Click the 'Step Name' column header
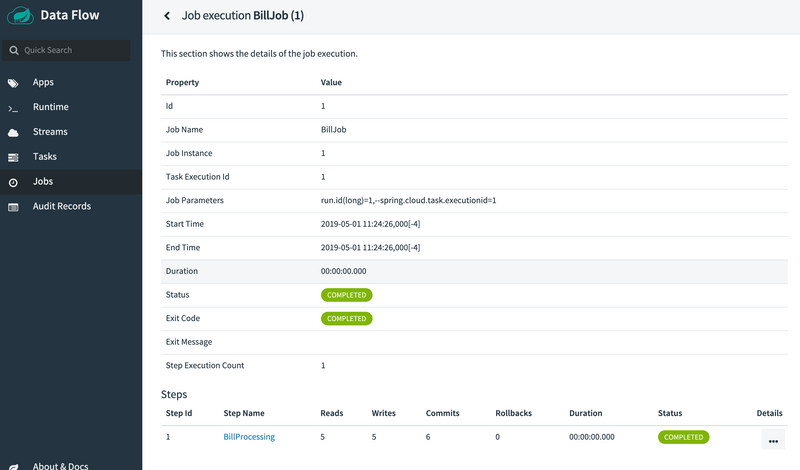This screenshot has height=470, width=800. (244, 413)
